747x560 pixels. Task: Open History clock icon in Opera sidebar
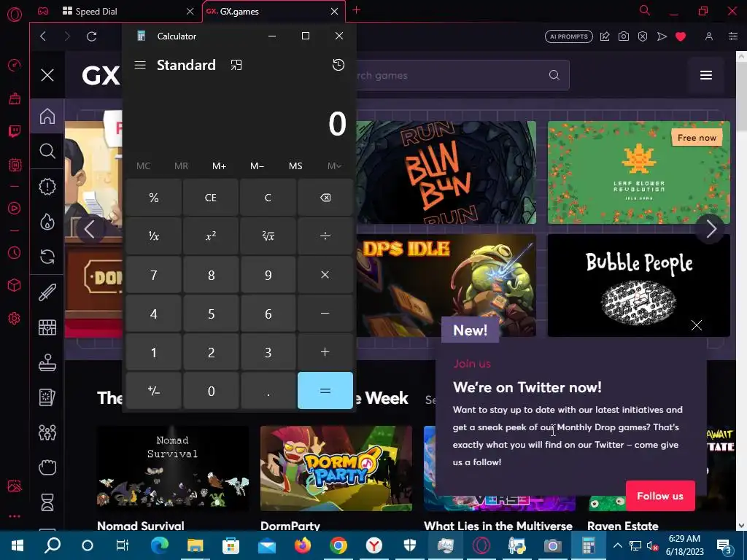[x=15, y=252]
